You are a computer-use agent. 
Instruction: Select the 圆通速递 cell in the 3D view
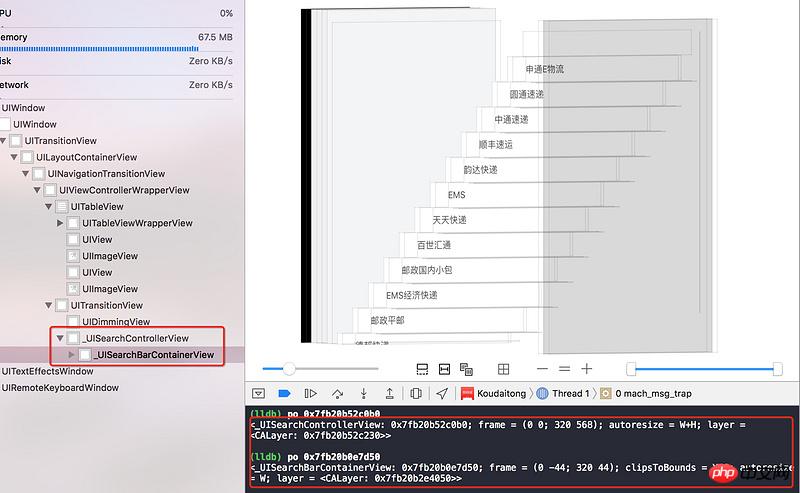(x=527, y=94)
